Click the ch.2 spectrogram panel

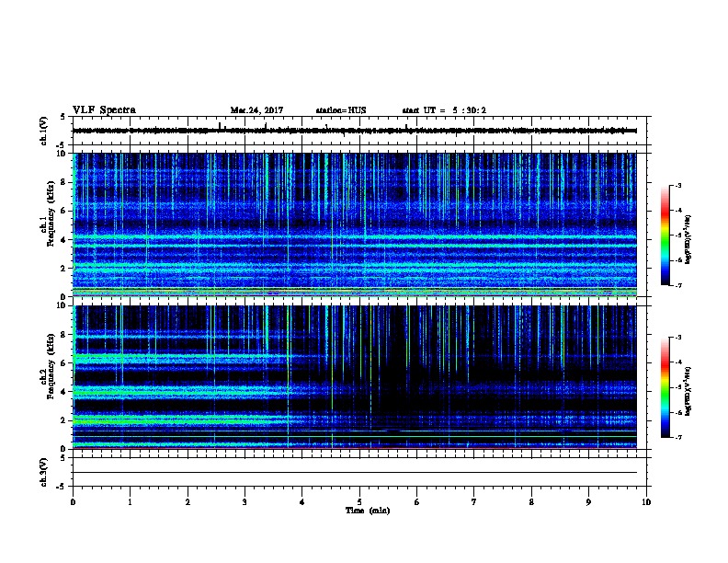pyautogui.click(x=355, y=377)
